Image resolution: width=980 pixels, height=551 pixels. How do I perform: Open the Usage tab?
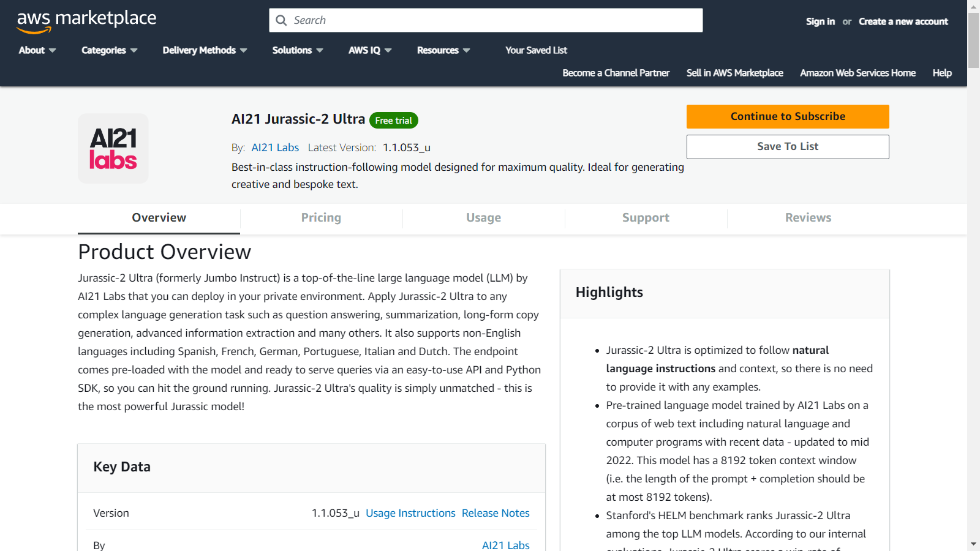coord(483,218)
